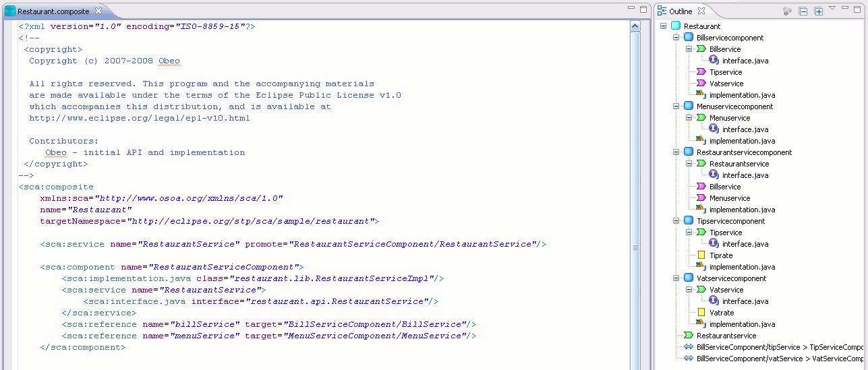Click pink Tipservice reference icon in Billservicecomponent

tap(701, 72)
